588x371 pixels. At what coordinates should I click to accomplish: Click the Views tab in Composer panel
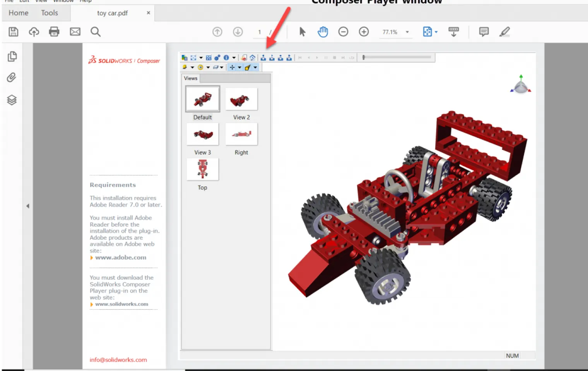191,78
